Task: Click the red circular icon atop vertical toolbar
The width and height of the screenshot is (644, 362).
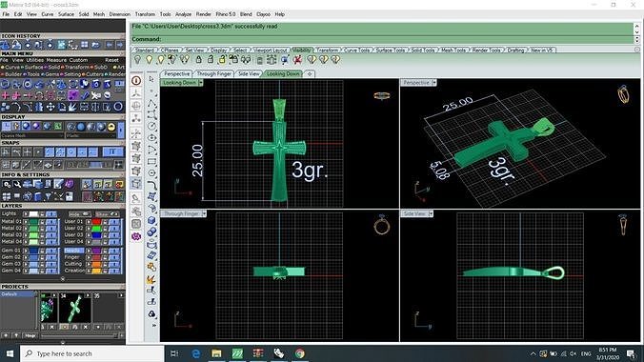Action: (136, 81)
